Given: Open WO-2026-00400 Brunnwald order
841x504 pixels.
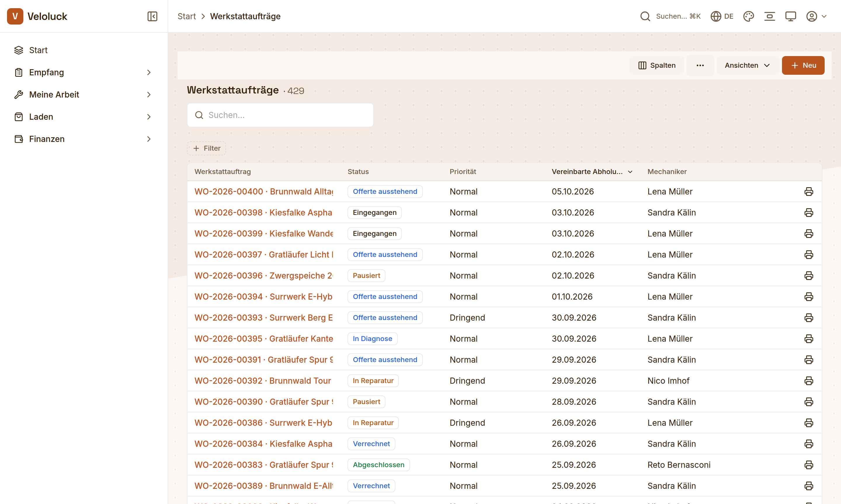Looking at the screenshot, I should coord(264,192).
